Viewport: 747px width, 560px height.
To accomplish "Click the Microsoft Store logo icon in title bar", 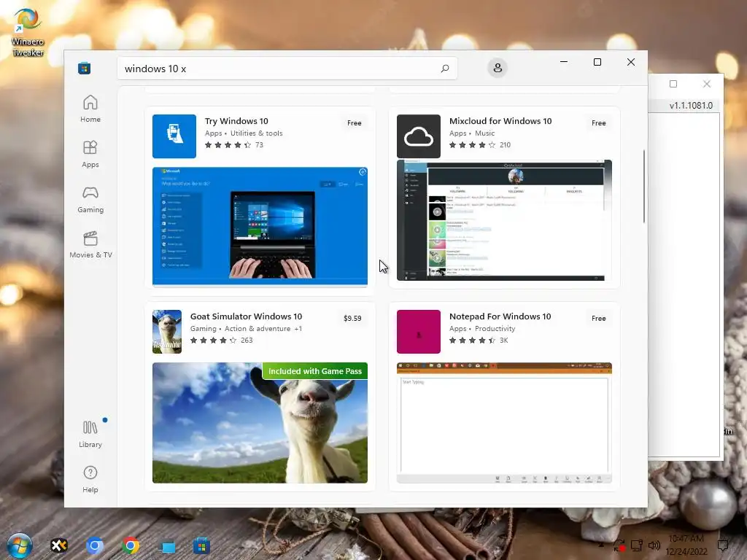I will [85, 68].
